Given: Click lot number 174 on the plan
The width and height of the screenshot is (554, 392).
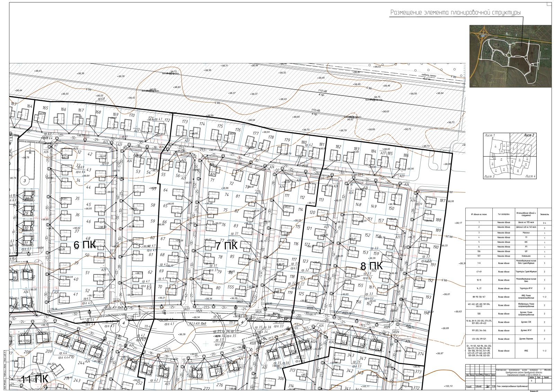Looking at the screenshot, I should 202,124.
